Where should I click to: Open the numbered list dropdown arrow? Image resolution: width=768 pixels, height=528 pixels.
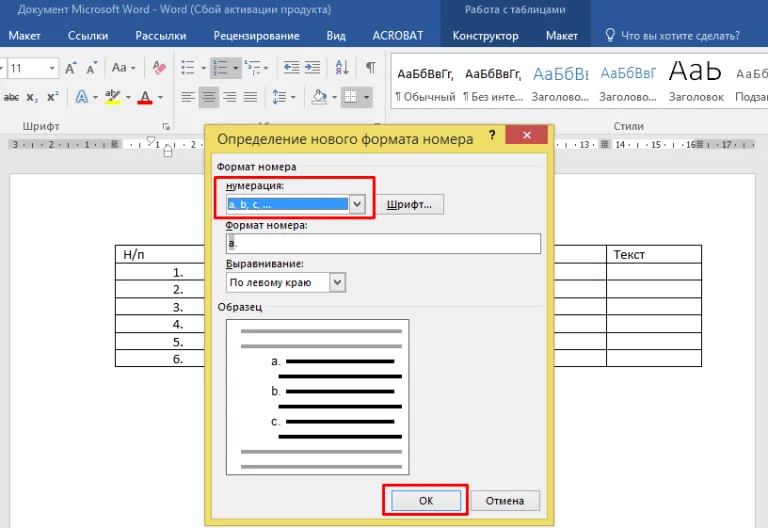236,68
